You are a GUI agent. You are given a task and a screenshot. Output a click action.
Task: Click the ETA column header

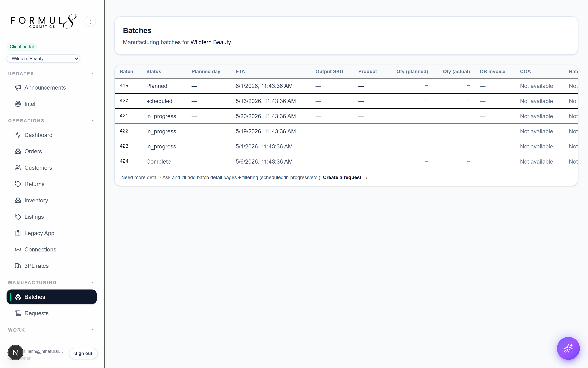(x=240, y=72)
